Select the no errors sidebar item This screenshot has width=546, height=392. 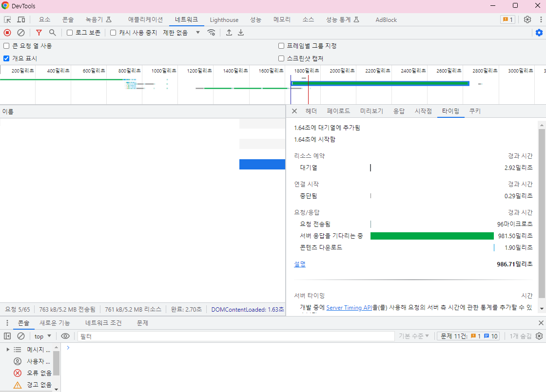32,373
